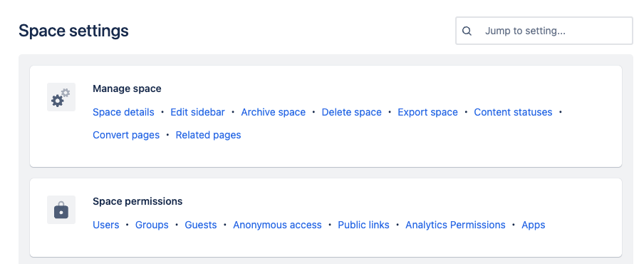This screenshot has height=264, width=644.
Task: Go to Analytics Permissions
Action: click(455, 225)
